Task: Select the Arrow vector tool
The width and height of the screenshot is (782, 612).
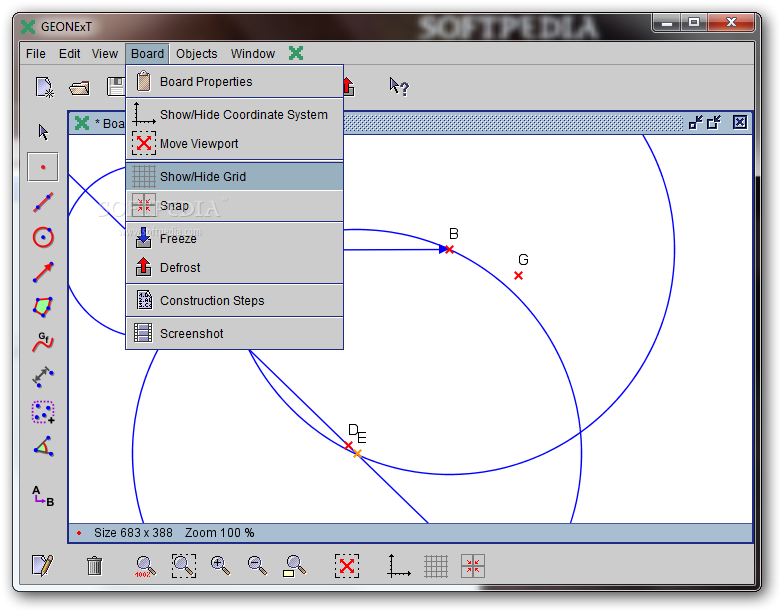Action: (x=43, y=272)
